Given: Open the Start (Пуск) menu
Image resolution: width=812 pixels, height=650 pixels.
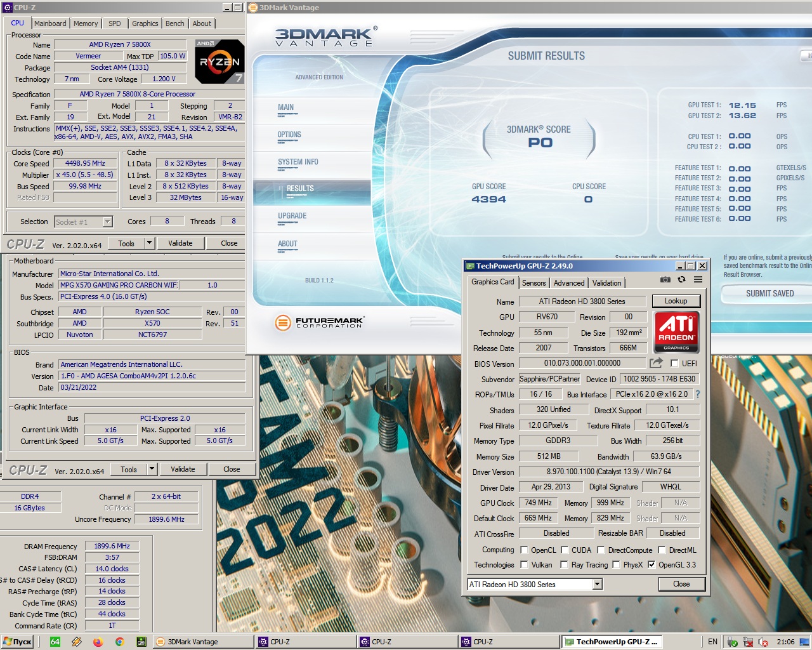Looking at the screenshot, I should (x=18, y=642).
